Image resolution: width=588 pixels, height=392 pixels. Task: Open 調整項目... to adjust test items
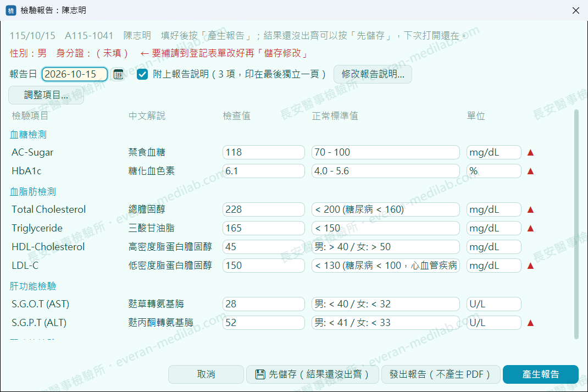(46, 95)
